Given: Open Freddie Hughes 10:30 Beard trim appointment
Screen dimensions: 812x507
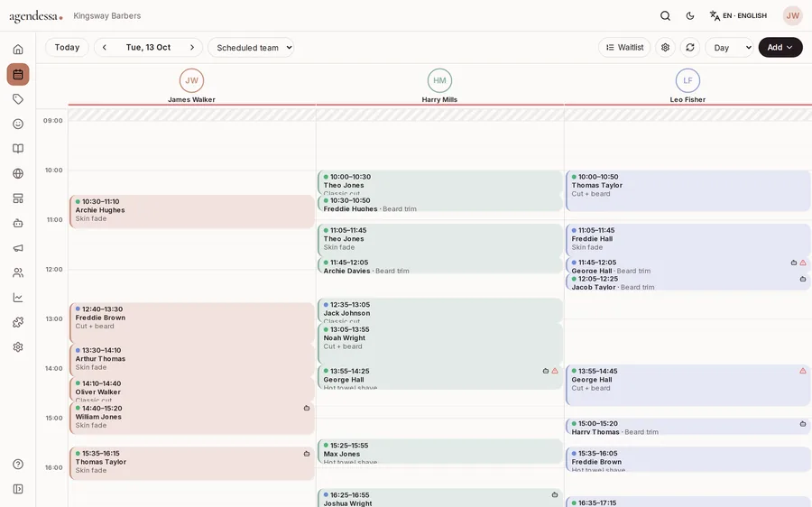Looking at the screenshot, I should coord(439,203).
